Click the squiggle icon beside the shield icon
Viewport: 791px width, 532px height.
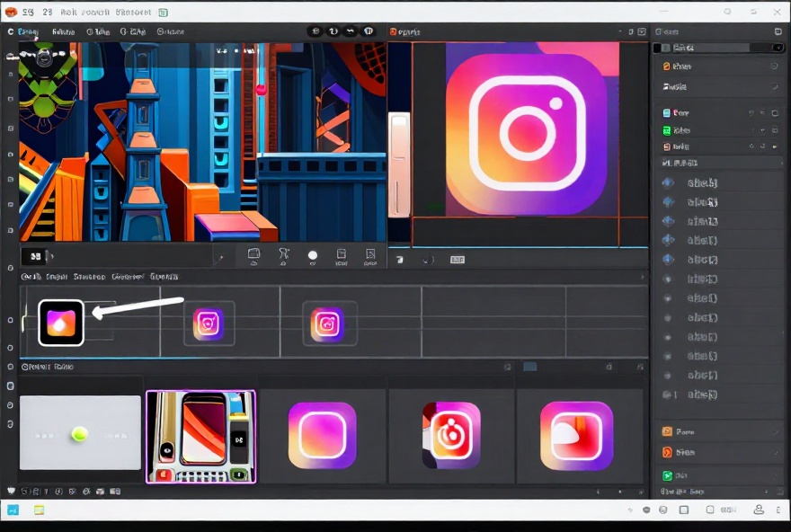[351, 31]
